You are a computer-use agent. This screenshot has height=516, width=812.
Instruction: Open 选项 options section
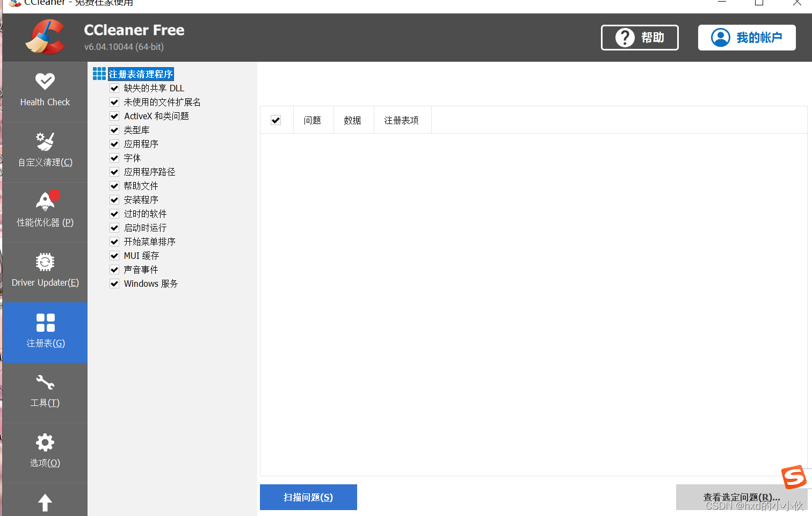(45, 453)
